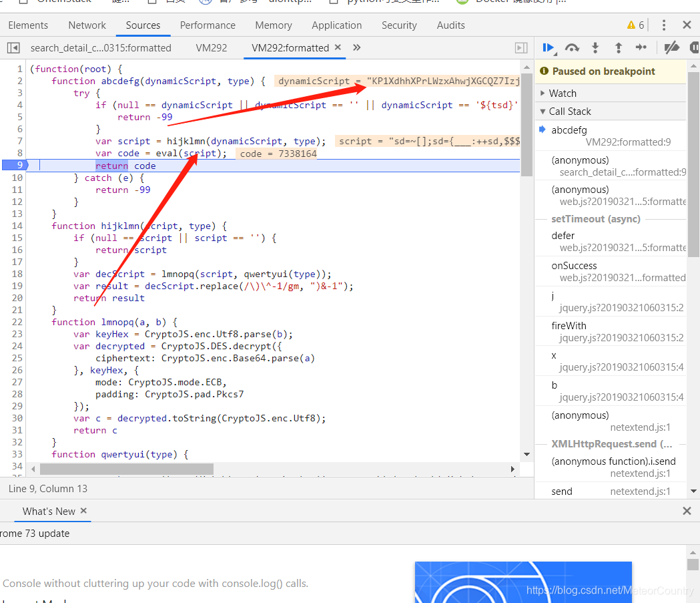The image size is (700, 603).
Task: Open the Elements panel tab
Action: coord(28,25)
